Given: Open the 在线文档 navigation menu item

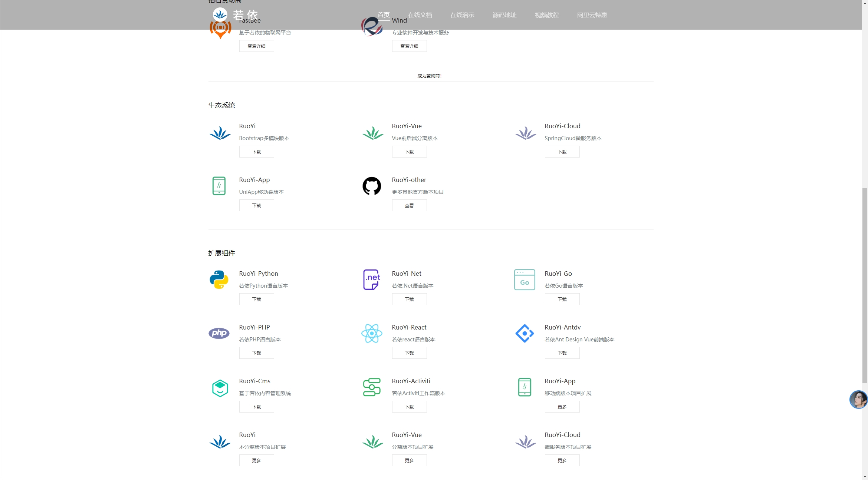Looking at the screenshot, I should coord(420,15).
